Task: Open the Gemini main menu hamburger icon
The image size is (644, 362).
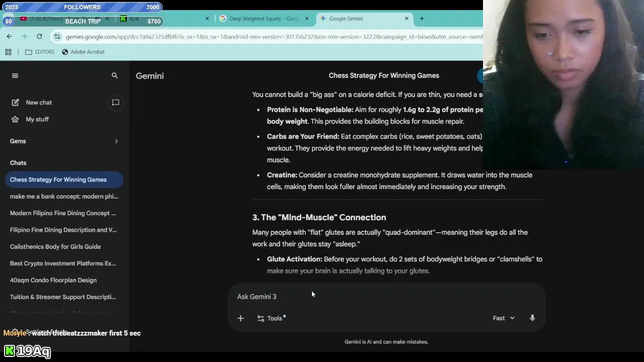Action: tap(15, 75)
